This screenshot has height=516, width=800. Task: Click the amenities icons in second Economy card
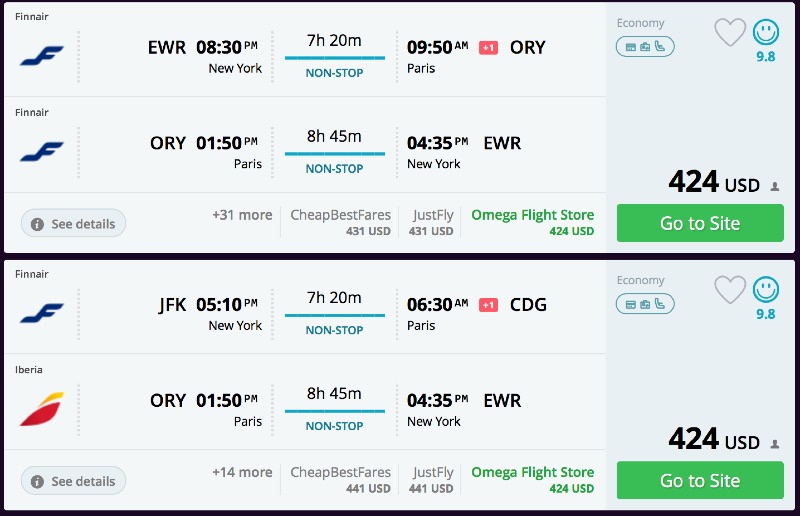click(645, 304)
